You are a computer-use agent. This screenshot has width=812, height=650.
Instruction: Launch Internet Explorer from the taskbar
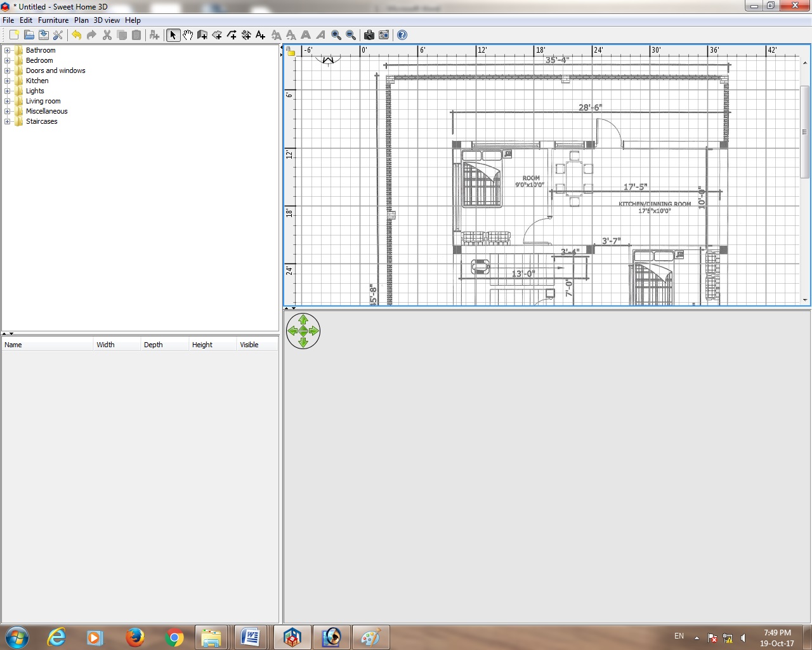(x=56, y=637)
